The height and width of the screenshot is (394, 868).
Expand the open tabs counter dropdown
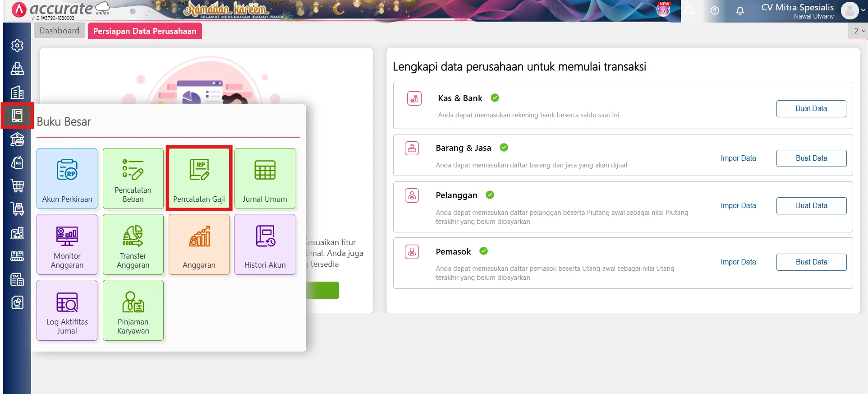click(859, 31)
